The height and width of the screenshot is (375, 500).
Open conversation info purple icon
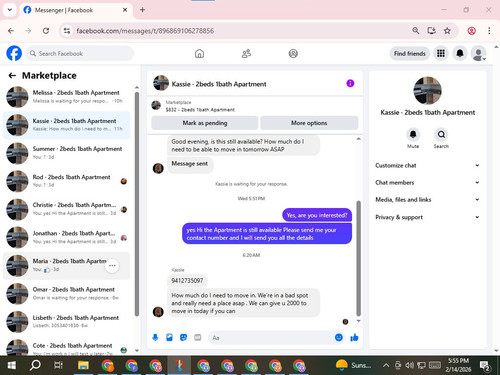point(350,83)
